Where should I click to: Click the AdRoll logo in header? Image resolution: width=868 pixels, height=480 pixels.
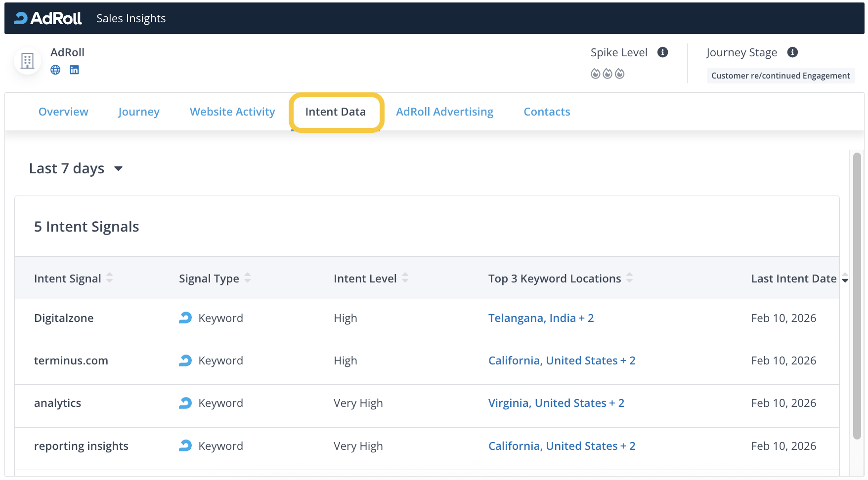coord(48,18)
